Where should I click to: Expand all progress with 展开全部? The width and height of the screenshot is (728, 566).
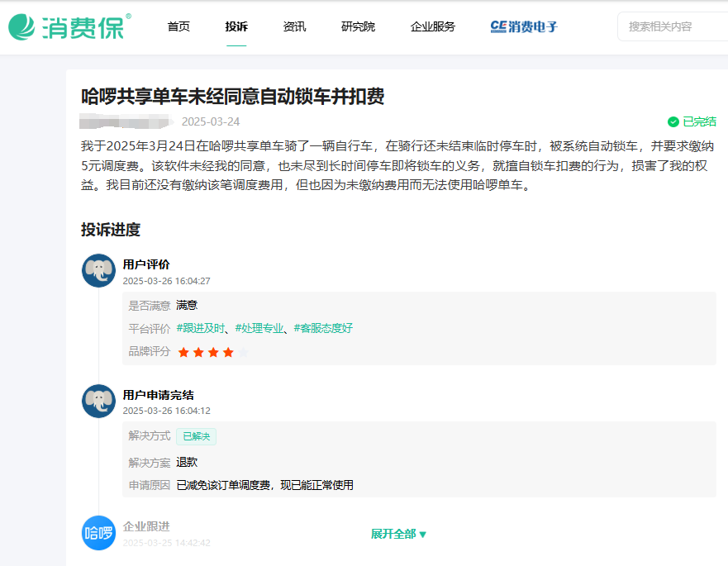click(x=398, y=534)
